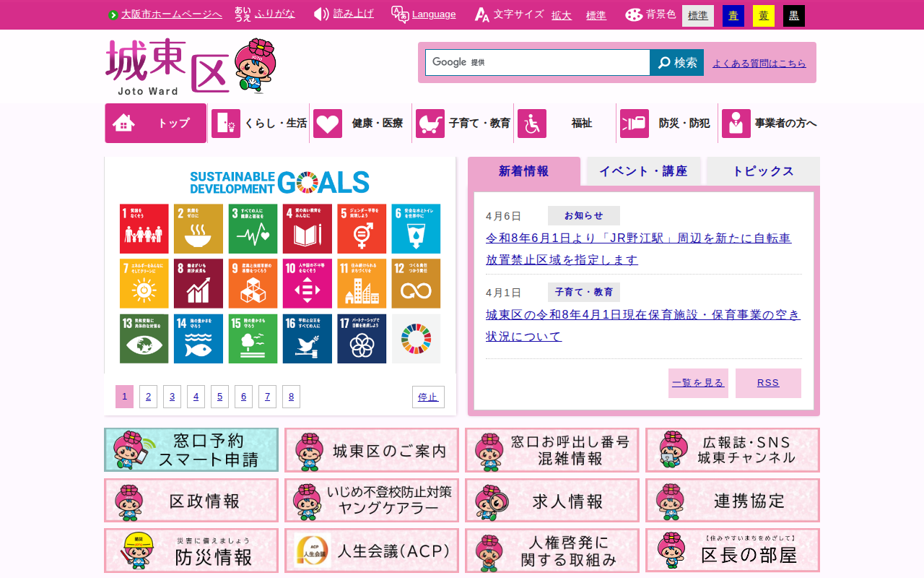Enlarge text with 拡大 link
The image size is (924, 578).
tap(562, 15)
